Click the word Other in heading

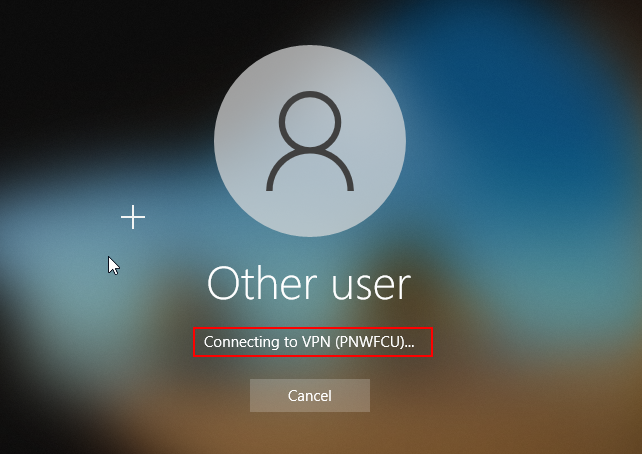point(262,283)
